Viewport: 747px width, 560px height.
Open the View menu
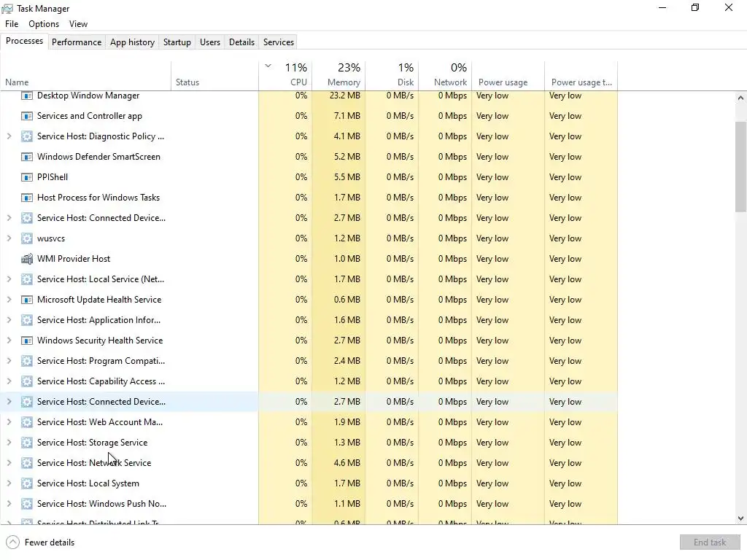[x=78, y=24]
